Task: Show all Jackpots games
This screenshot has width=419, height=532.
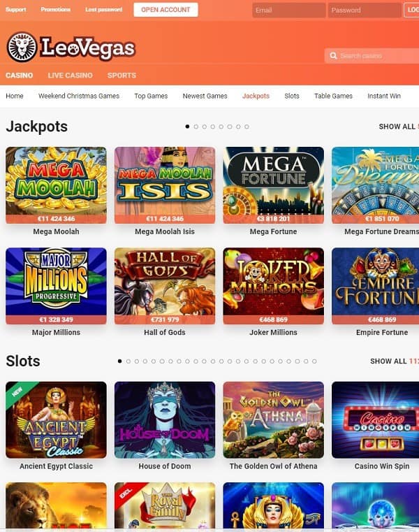Action: [399, 127]
